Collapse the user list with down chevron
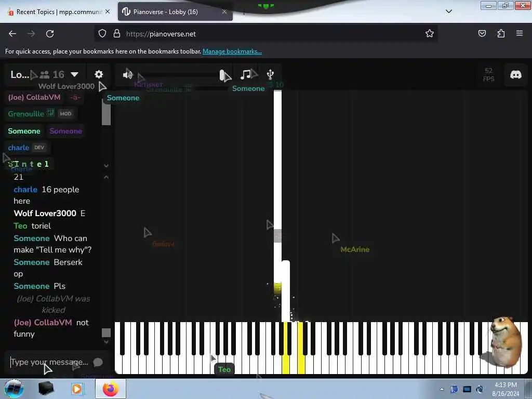 106,166
